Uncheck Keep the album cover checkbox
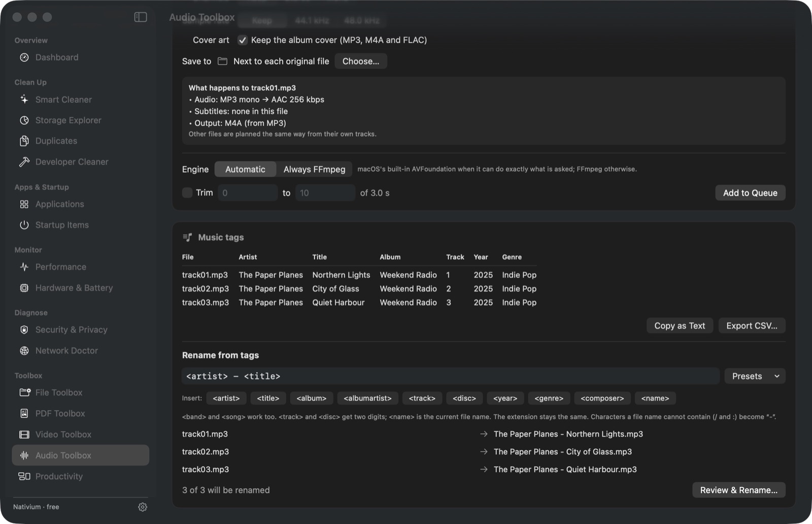 click(243, 40)
